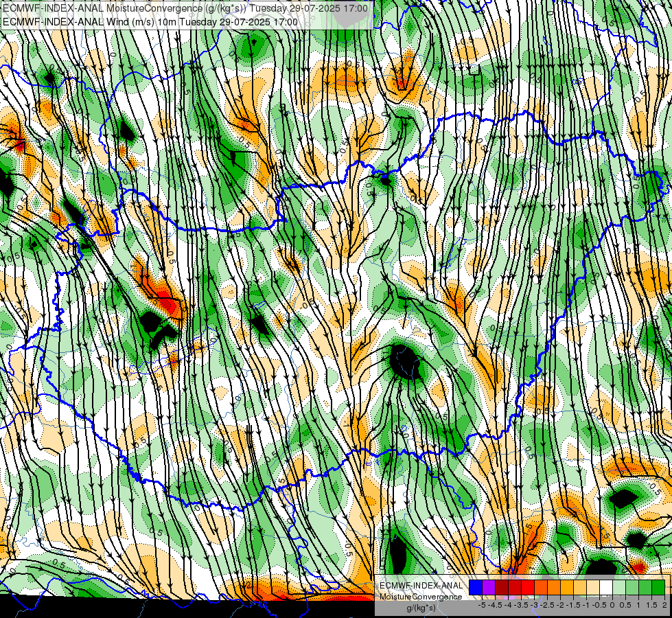Click the 2 label at legend scale end
Image resolution: width=672 pixels, height=618 pixels.
point(664,605)
